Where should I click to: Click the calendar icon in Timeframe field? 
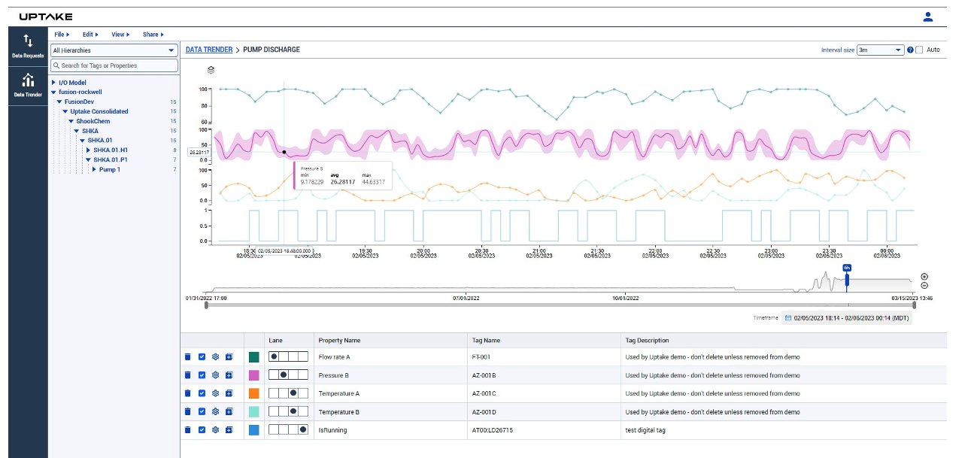pos(788,318)
